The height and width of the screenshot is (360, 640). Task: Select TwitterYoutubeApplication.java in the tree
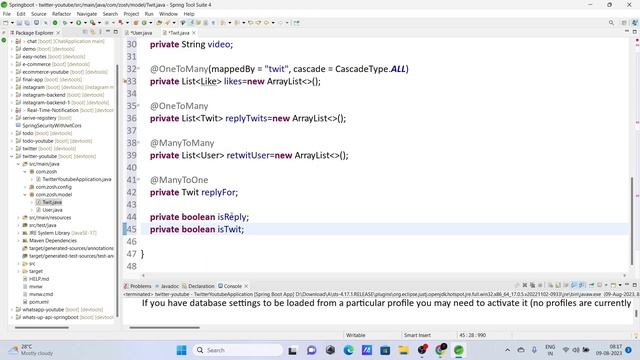click(x=73, y=180)
